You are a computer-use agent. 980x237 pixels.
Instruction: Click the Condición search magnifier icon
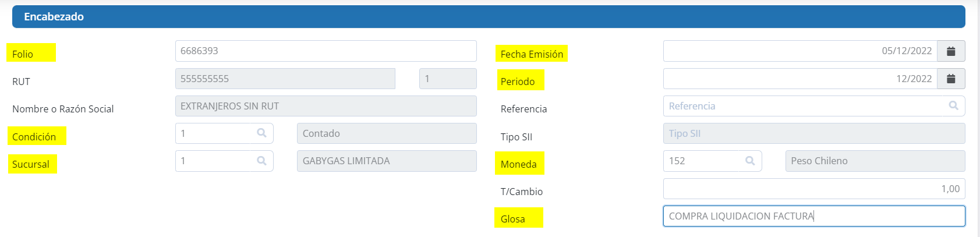coord(261,133)
